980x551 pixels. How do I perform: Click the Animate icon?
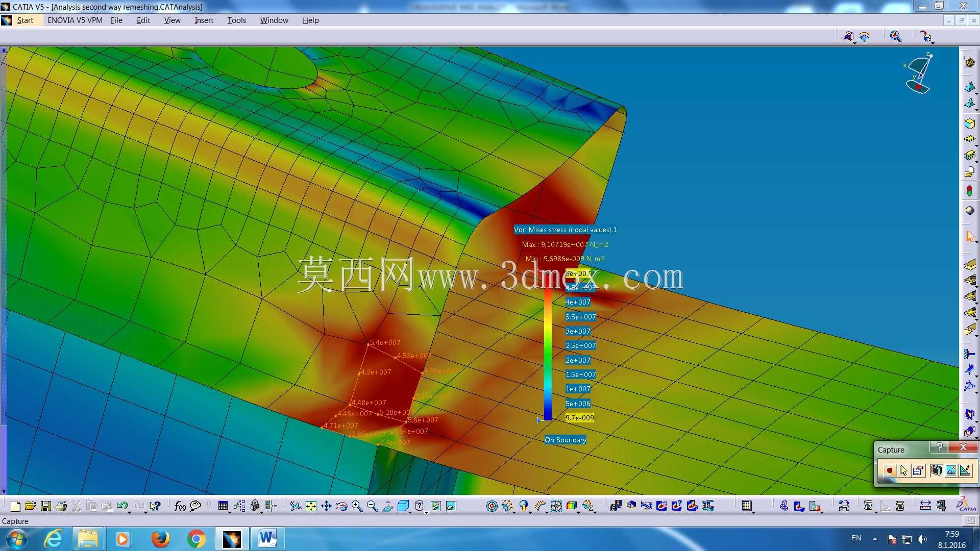click(616, 506)
